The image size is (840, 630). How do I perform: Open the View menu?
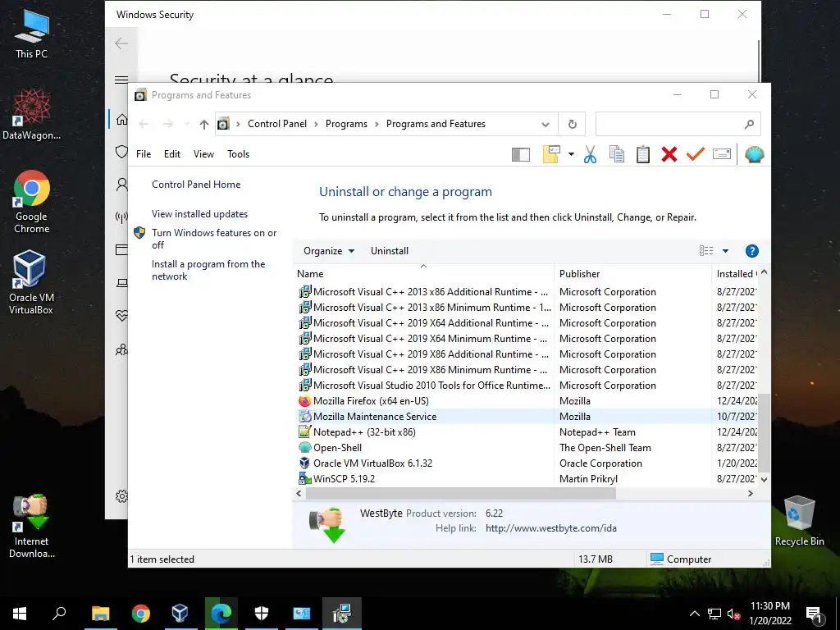click(x=203, y=154)
